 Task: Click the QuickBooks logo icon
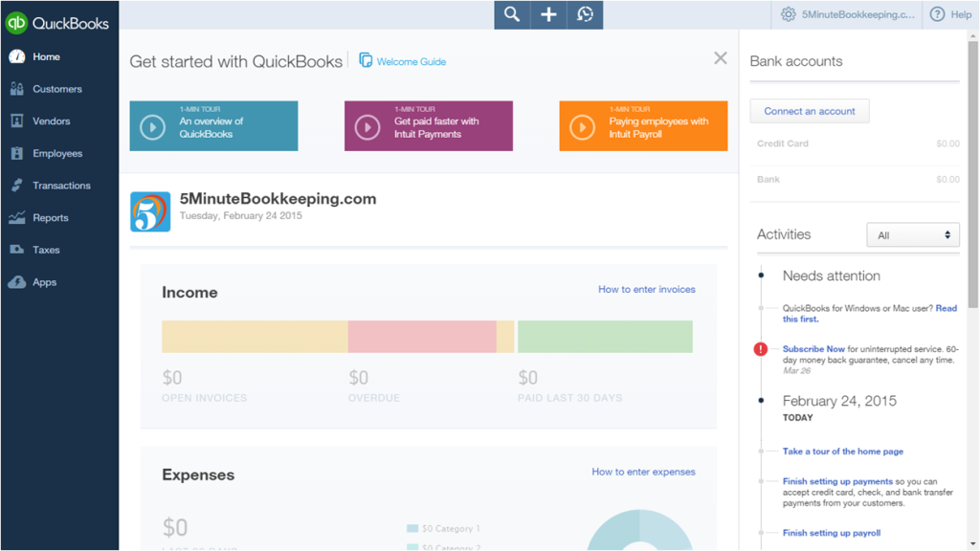[17, 23]
